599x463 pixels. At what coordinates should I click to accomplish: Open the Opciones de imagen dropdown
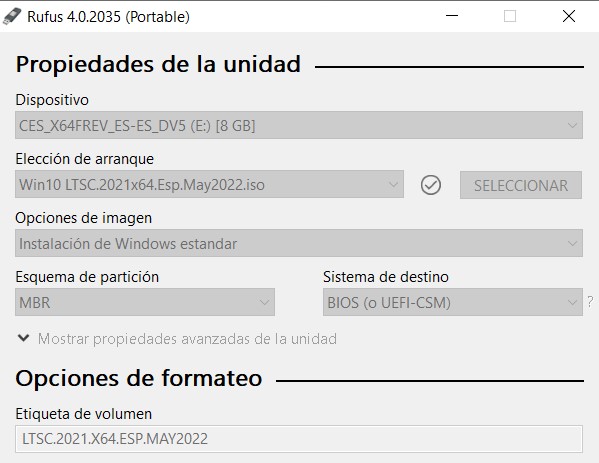click(299, 243)
